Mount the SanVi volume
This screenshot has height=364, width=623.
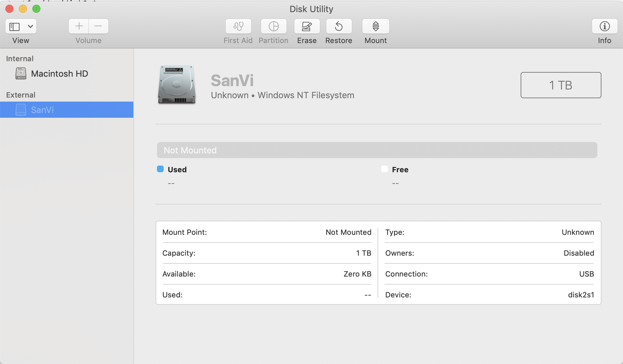376,26
